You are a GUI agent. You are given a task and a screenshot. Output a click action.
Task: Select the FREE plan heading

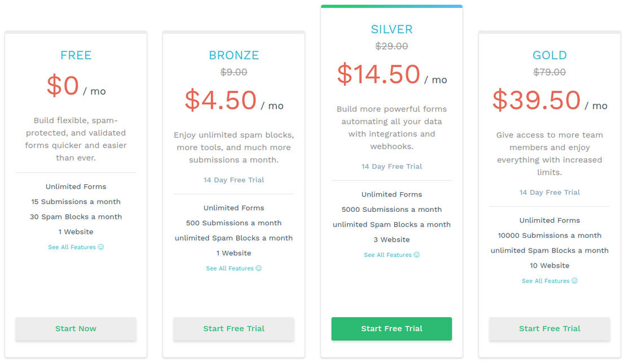coord(76,55)
